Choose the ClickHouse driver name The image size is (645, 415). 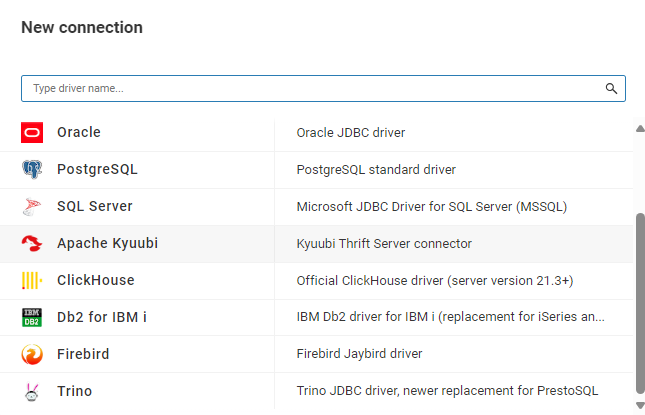96,280
